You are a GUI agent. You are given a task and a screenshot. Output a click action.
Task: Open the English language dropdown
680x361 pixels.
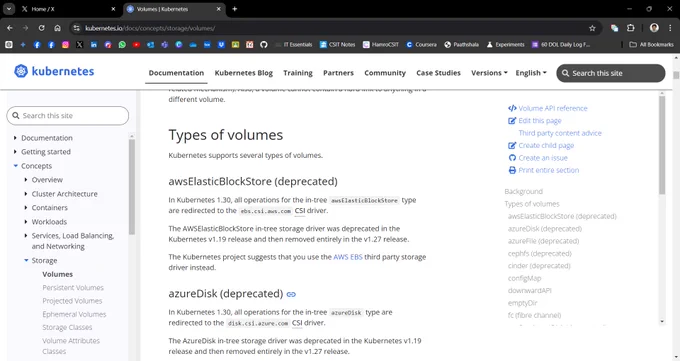tap(531, 73)
